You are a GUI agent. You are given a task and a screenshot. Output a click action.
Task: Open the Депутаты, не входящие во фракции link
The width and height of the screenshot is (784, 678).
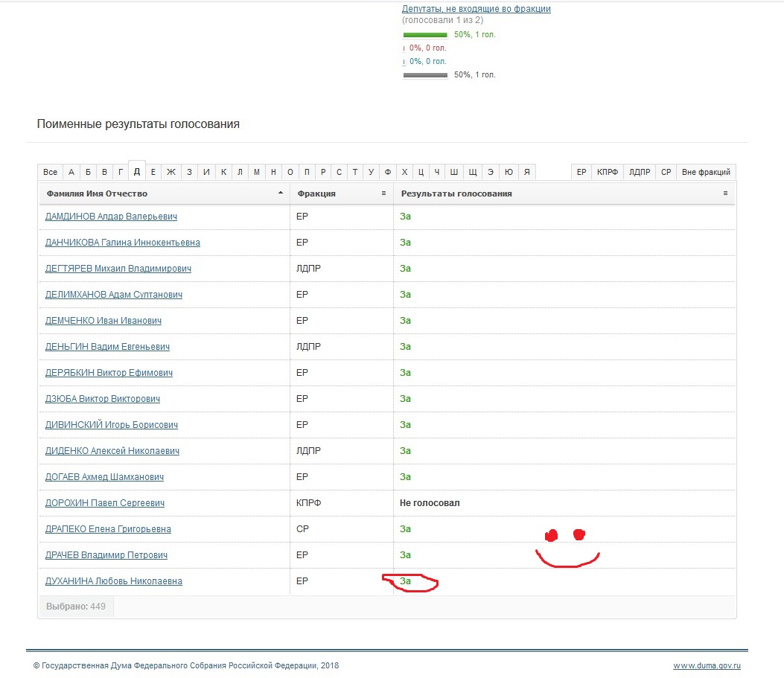click(476, 8)
